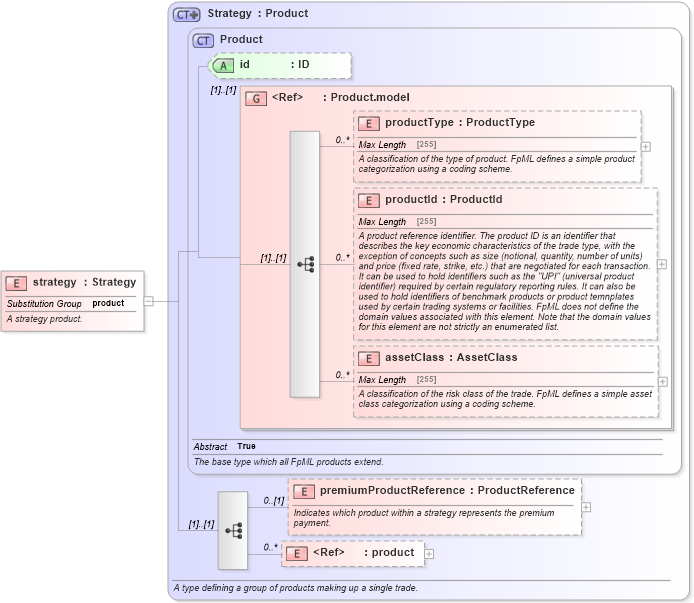Screen dimensions: 694x603
Task: Select 'productId : ProductId' label
Action: [443, 200]
